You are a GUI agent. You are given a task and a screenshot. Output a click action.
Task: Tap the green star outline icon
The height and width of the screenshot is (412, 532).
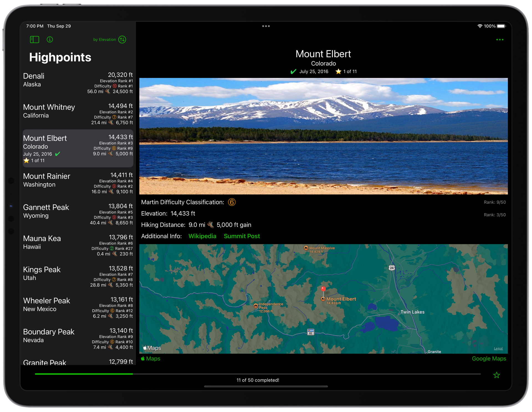pyautogui.click(x=496, y=375)
